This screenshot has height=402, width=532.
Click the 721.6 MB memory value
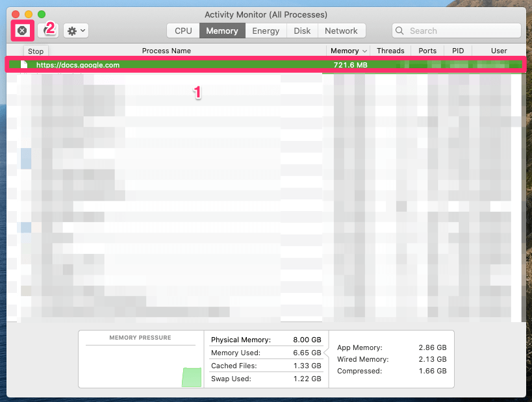[350, 65]
